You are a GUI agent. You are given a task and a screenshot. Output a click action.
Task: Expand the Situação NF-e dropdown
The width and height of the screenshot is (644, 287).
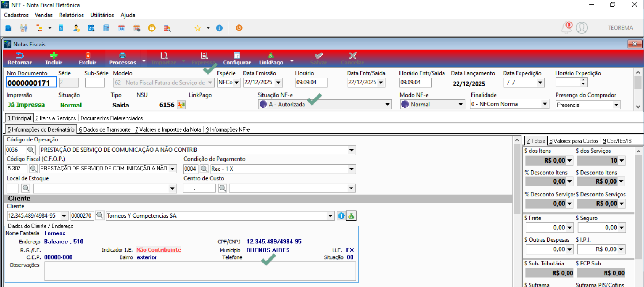[x=387, y=105]
